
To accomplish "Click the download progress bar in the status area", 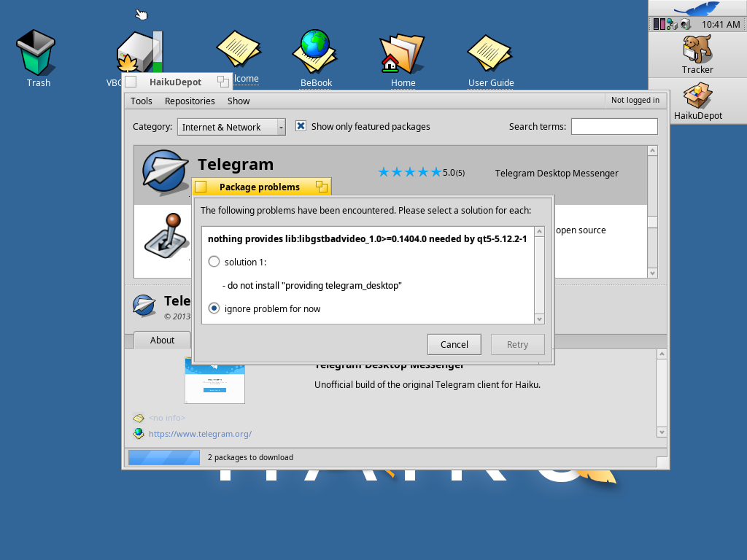I will click(164, 458).
